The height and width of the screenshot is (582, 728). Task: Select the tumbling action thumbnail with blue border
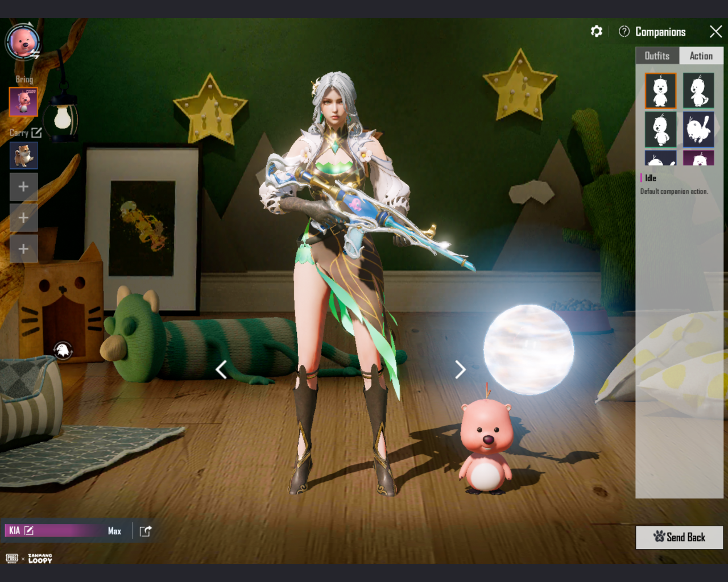[x=698, y=129]
